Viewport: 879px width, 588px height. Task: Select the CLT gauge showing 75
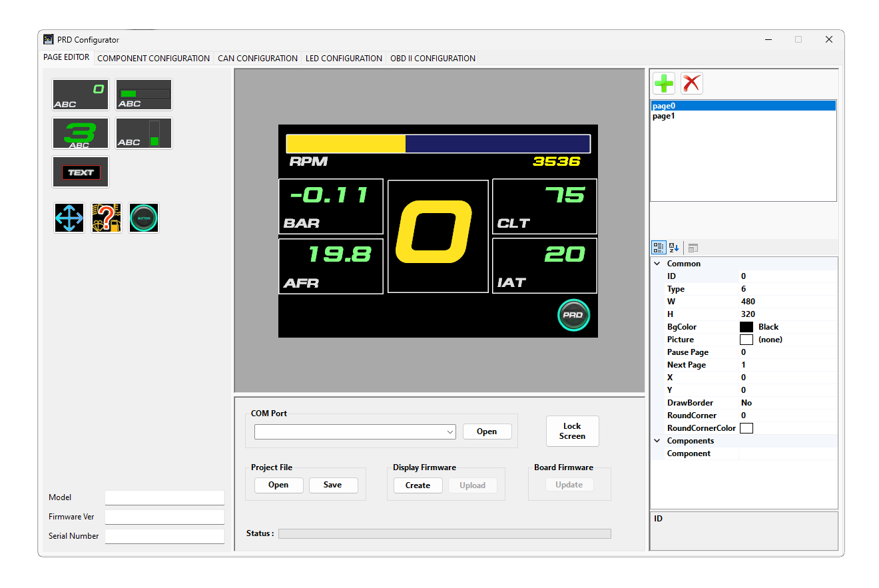pos(545,206)
